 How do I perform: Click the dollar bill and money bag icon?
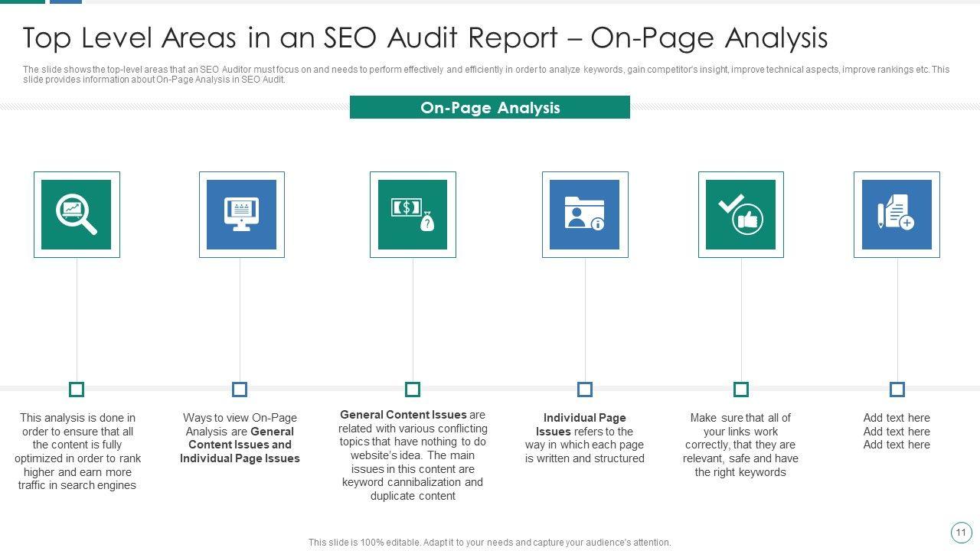[413, 214]
